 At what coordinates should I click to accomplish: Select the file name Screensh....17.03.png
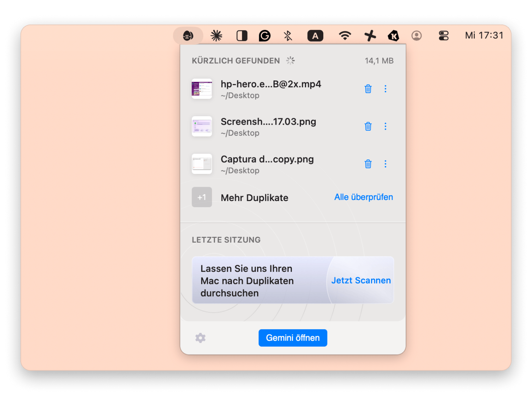coord(268,122)
